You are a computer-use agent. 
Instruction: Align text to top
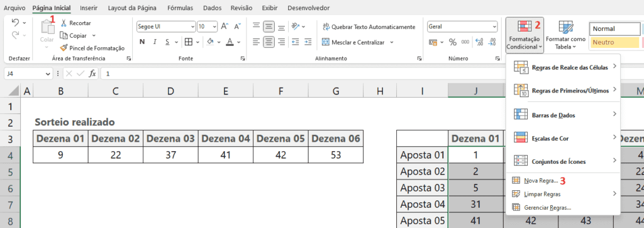point(257,26)
